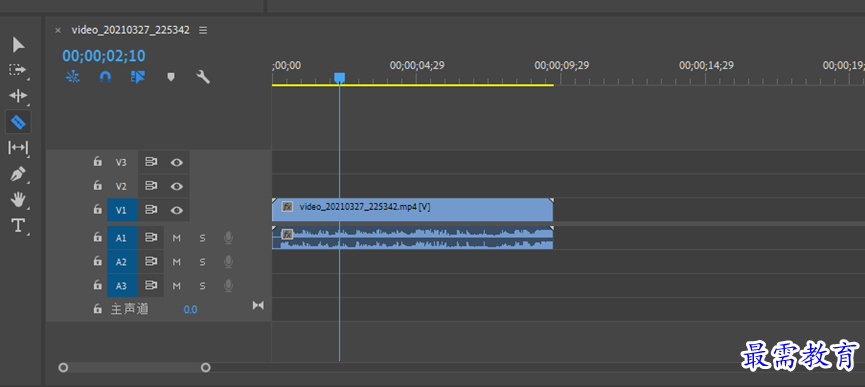Select the Ripple Edit tool
This screenshot has height=387, width=865.
click(x=18, y=96)
